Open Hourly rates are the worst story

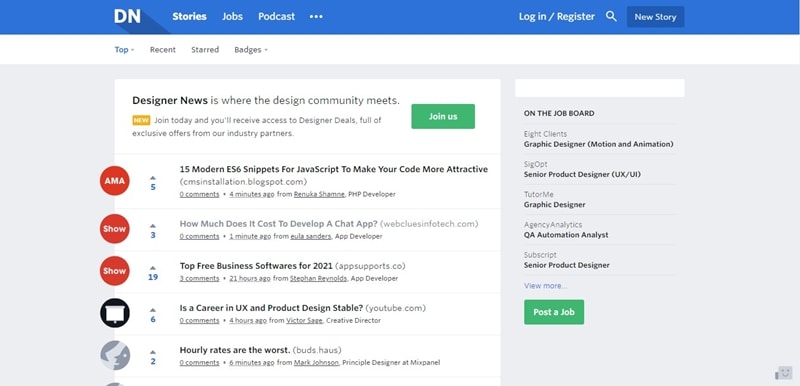click(235, 350)
